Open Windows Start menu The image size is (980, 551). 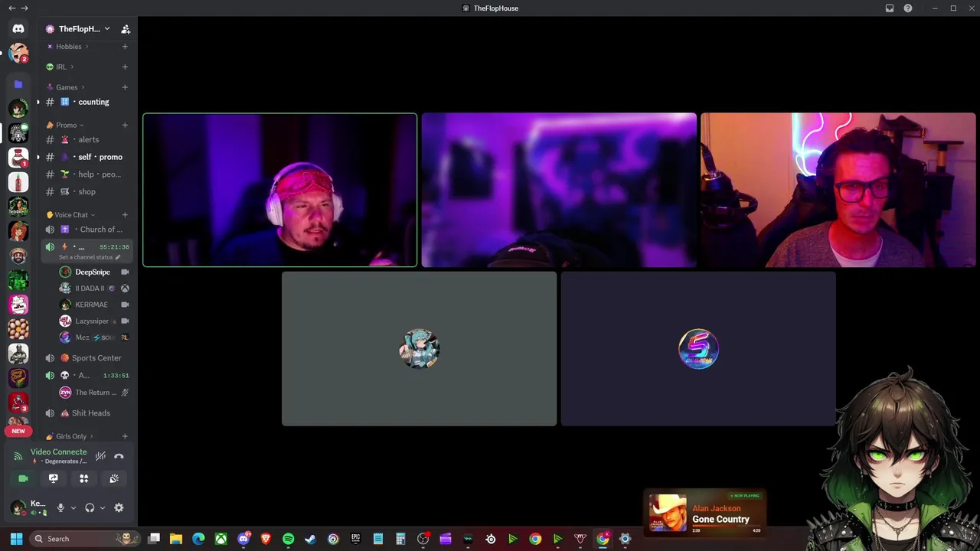(16, 539)
